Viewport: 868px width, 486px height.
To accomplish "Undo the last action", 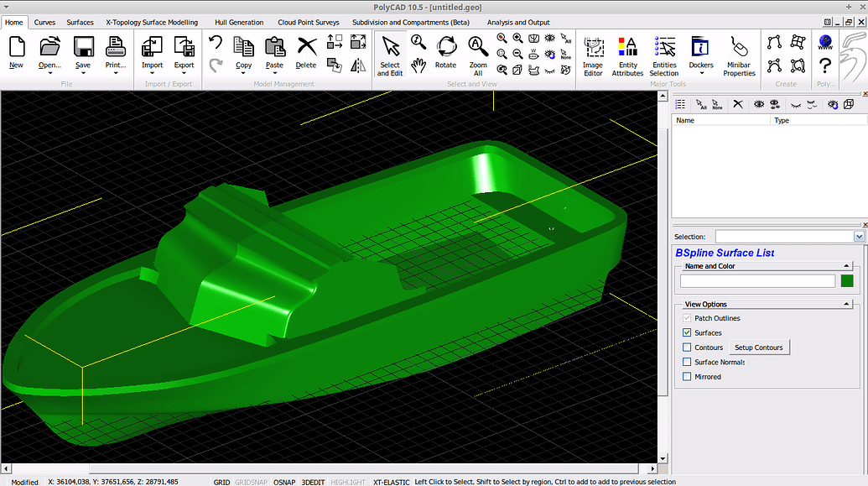I will (x=216, y=43).
